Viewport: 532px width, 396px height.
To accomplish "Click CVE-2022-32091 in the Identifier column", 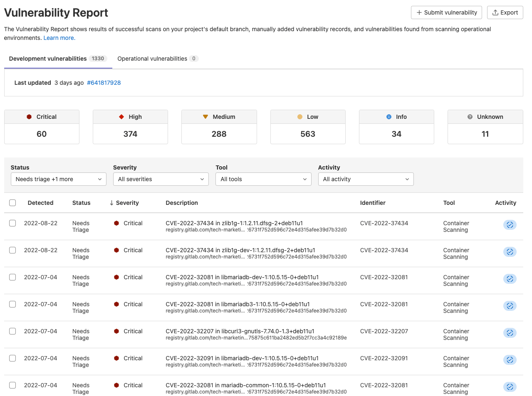I will coord(384,358).
